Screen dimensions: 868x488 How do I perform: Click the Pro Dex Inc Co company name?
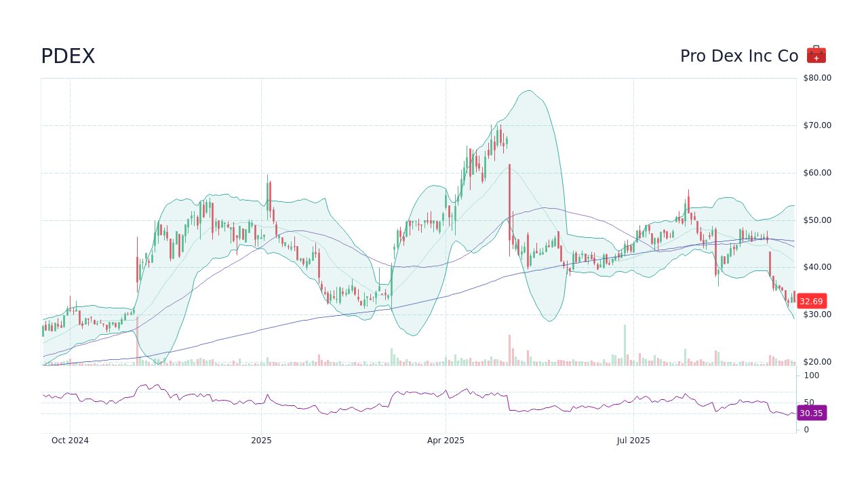click(739, 56)
